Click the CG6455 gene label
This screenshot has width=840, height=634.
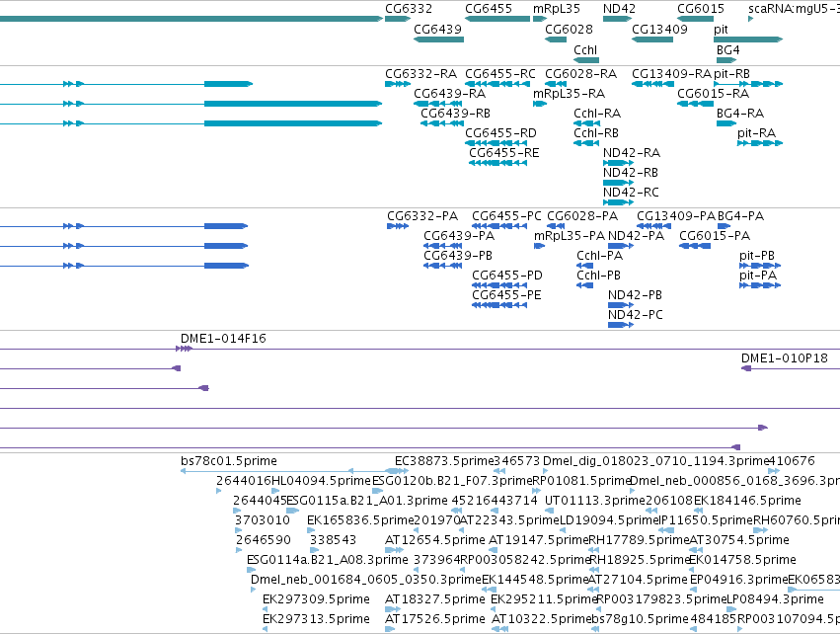[x=489, y=9]
